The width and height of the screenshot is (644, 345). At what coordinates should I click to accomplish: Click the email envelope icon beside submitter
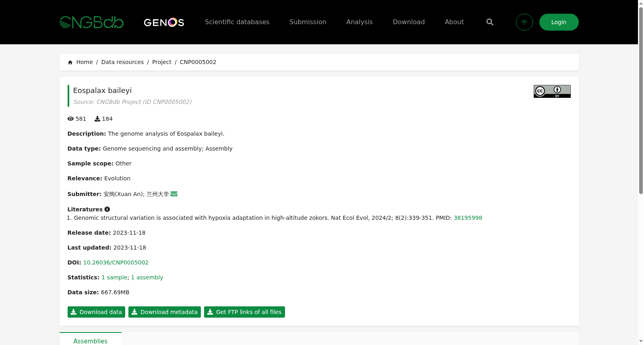coord(174,194)
